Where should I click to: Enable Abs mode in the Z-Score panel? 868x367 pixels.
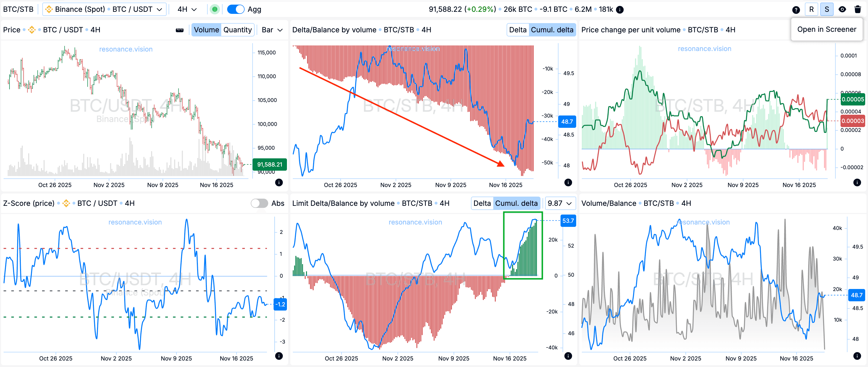tap(259, 203)
